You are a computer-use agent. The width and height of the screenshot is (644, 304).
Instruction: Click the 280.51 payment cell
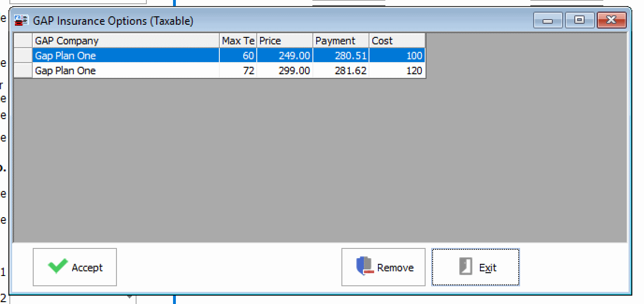pos(340,56)
